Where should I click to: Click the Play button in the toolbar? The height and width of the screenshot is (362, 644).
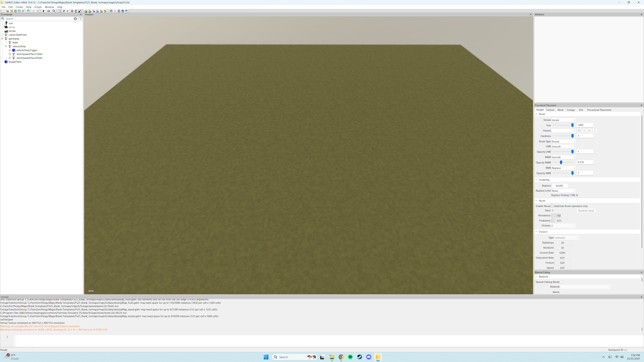pos(44,11)
